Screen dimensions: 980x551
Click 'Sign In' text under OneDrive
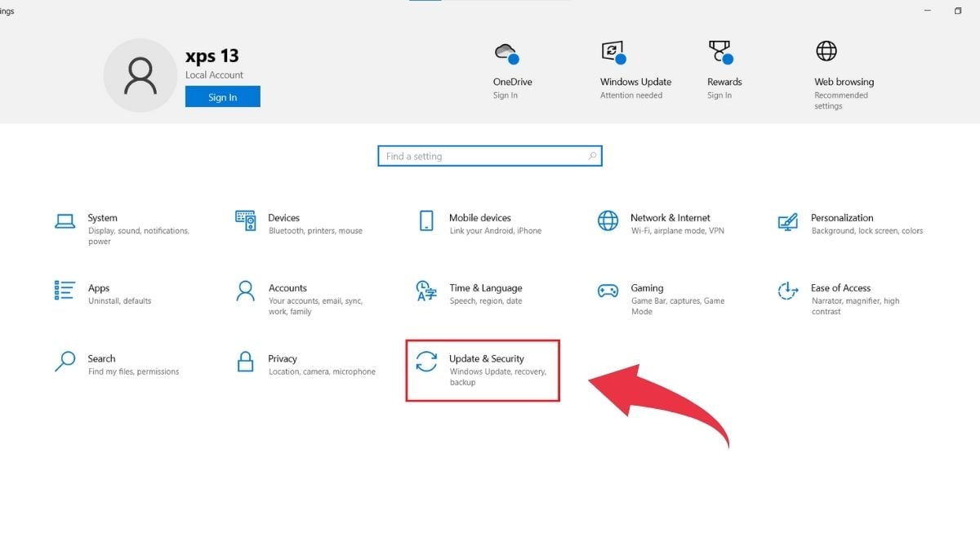coord(506,96)
